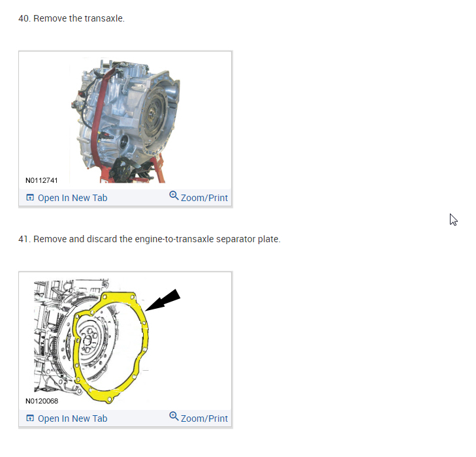Click step 41 separator plate instruction text
This screenshot has width=476, height=457.
150,239
